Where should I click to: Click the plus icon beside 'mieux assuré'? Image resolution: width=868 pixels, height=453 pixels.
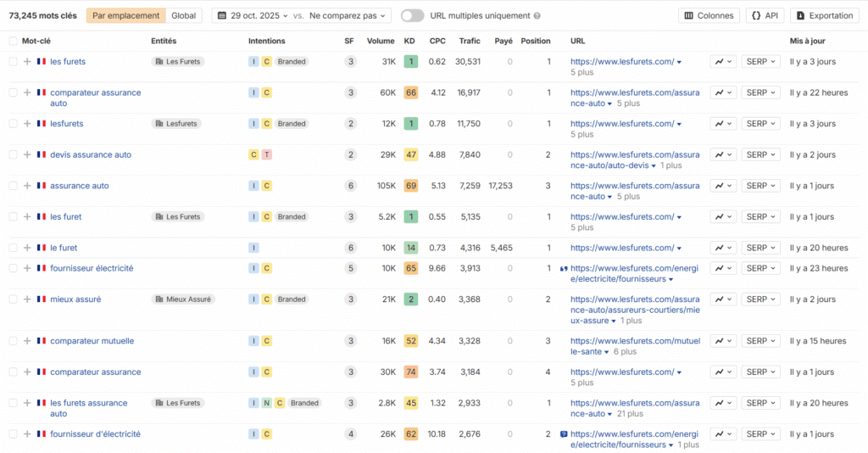[27, 299]
